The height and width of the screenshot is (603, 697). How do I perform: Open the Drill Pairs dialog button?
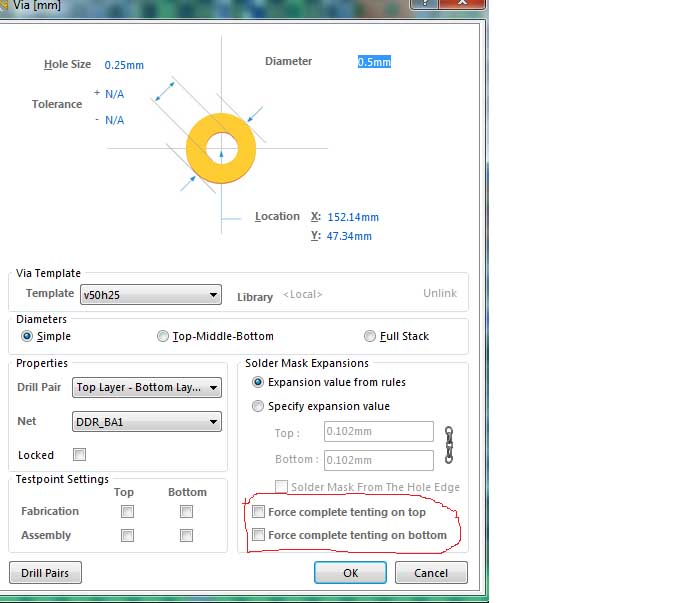point(45,573)
